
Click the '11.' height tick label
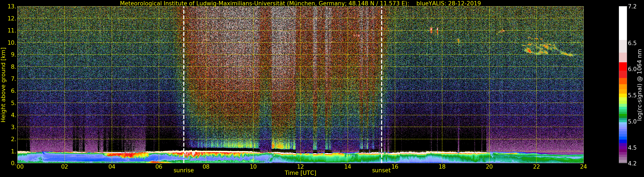[12, 31]
